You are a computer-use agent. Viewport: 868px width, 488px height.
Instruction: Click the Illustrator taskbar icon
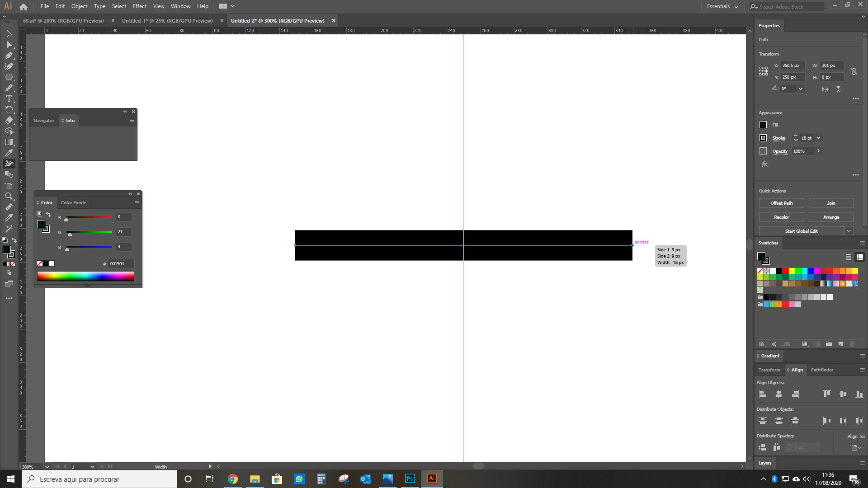coord(432,479)
